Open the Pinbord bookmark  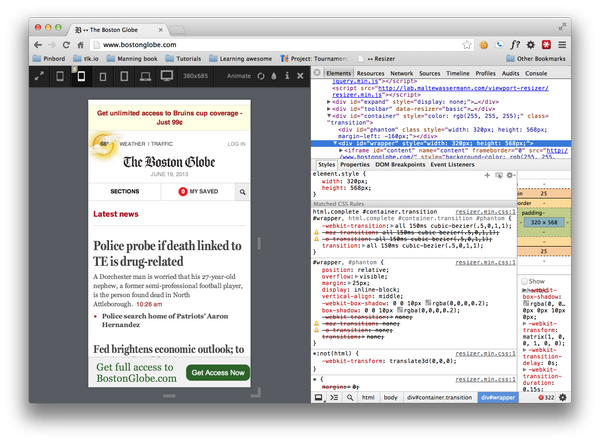[49, 59]
